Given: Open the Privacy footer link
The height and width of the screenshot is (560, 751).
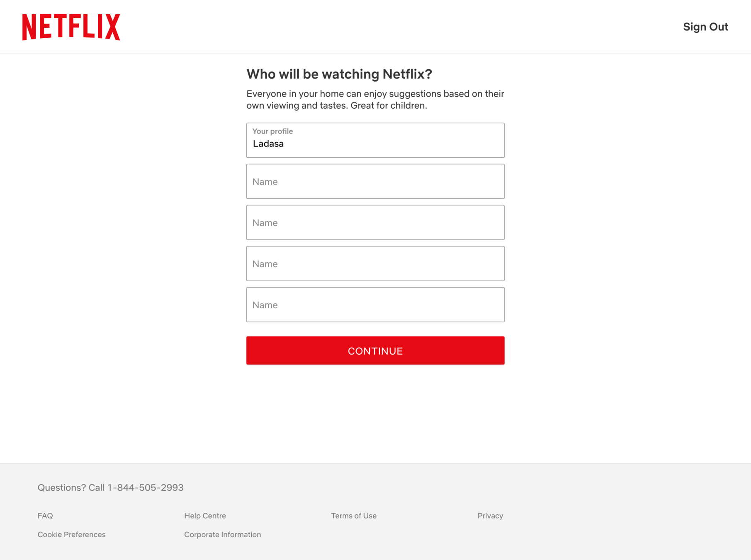Looking at the screenshot, I should click(490, 516).
